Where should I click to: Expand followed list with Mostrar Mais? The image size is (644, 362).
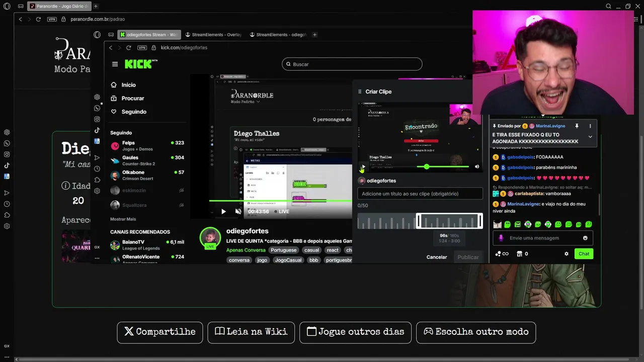tap(123, 219)
